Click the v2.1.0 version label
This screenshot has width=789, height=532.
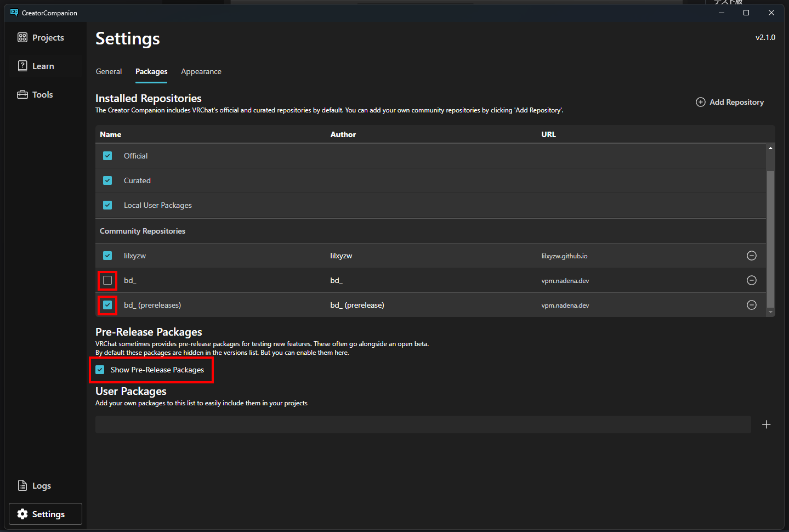click(x=765, y=37)
